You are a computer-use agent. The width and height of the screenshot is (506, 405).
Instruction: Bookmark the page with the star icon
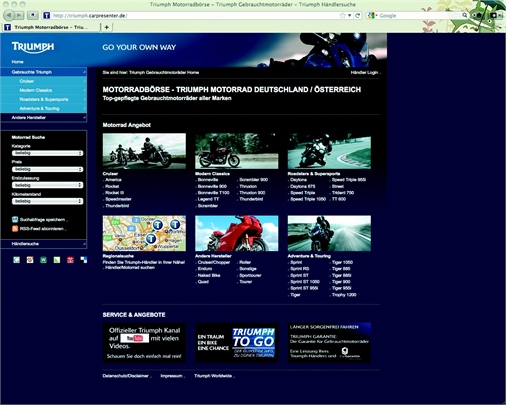(x=342, y=15)
